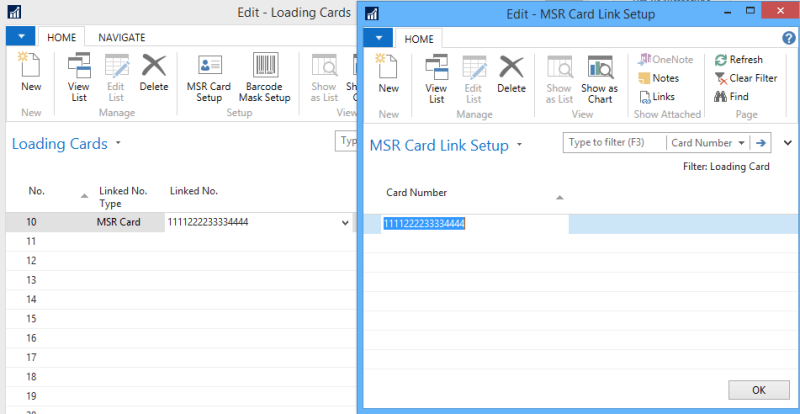Click Delete in the MSR Card Link Setup window
The width and height of the screenshot is (800, 414).
click(x=511, y=74)
